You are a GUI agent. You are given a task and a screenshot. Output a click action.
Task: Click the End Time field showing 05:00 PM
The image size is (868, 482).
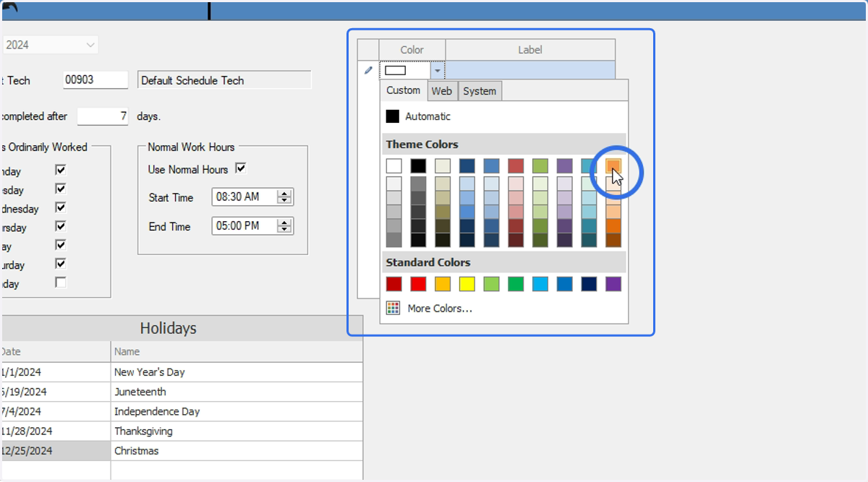click(252, 225)
